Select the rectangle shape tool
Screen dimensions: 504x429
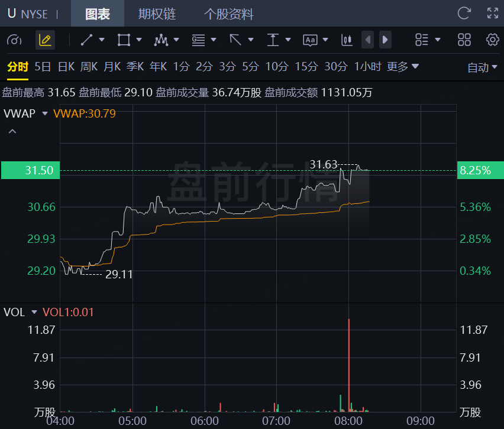tap(124, 40)
